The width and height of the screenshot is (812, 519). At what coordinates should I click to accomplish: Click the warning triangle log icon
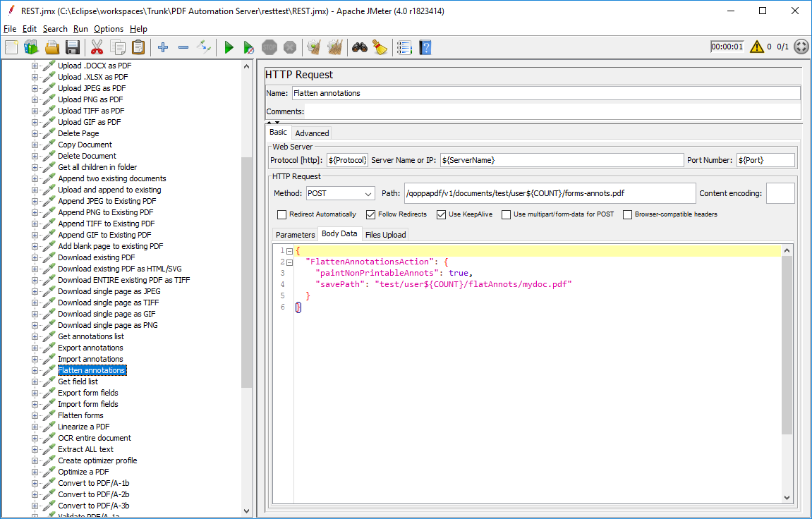[756, 47]
